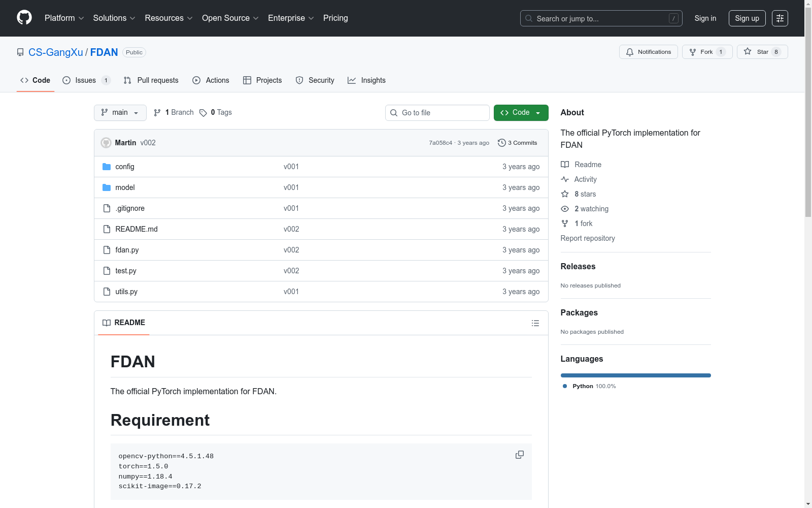Switch to the Issues tab
This screenshot has width=812, height=508.
click(86, 80)
